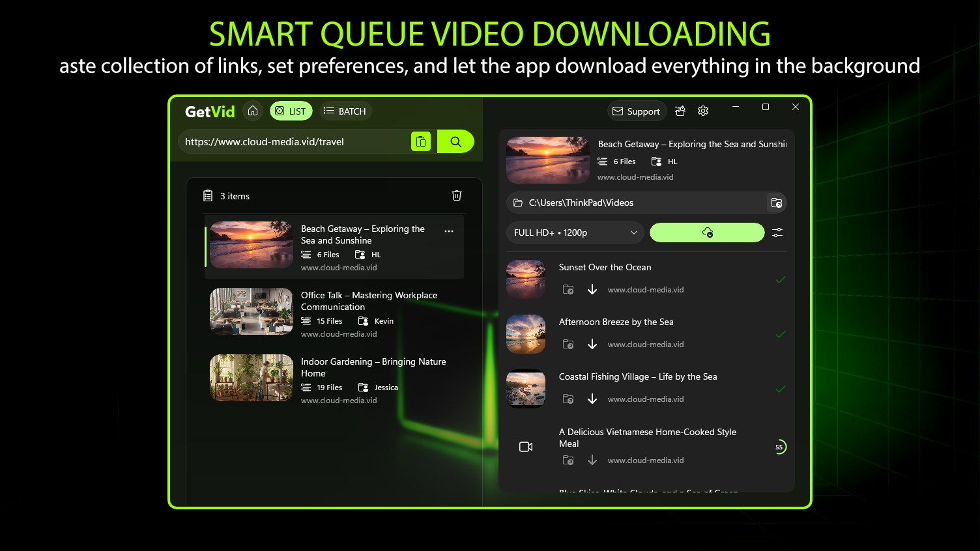The image size is (980, 551).
Task: Download arrow for Afternoon Breeze by the Sea
Action: pyautogui.click(x=592, y=345)
